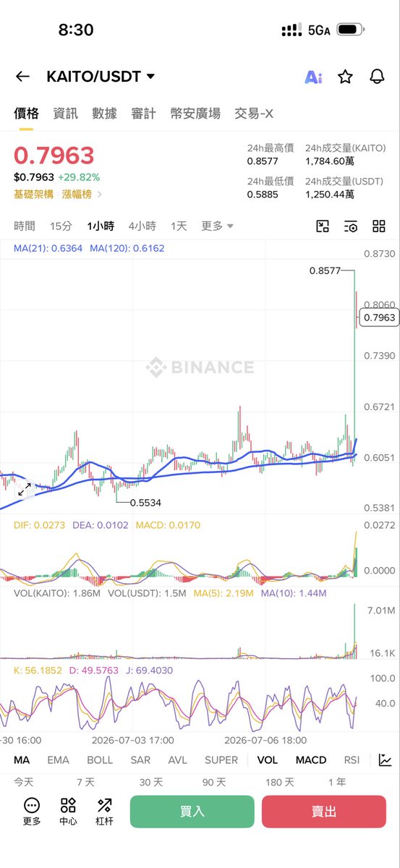
Task: Open 更多 menu icon at bottom
Action: click(32, 812)
